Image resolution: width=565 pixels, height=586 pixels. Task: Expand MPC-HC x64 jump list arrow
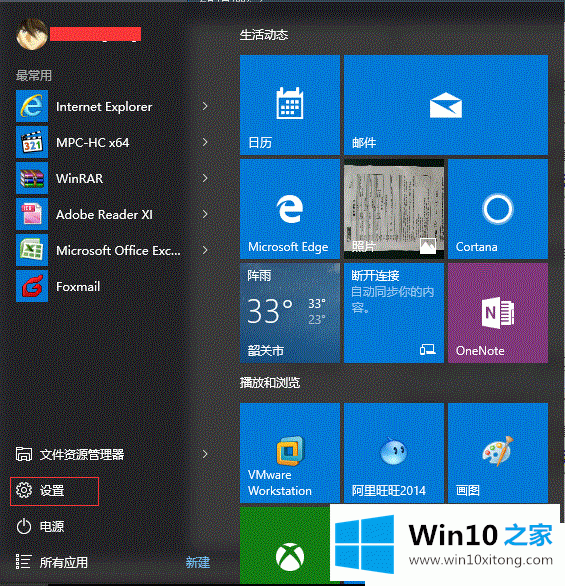[x=205, y=142]
